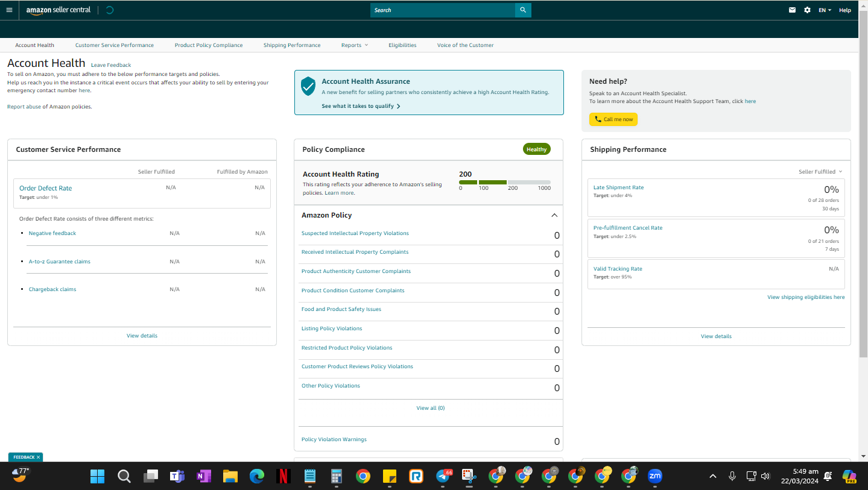
Task: Open Netflix from taskbar
Action: coord(283,476)
